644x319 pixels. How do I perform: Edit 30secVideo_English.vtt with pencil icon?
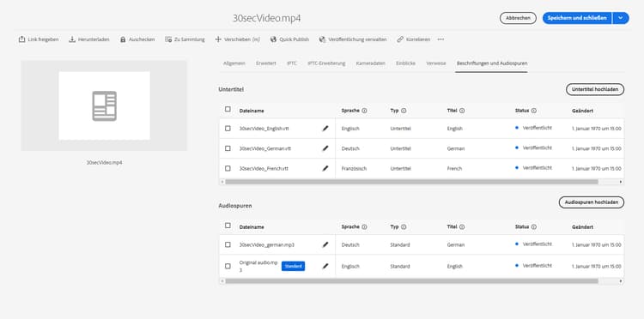tap(325, 129)
